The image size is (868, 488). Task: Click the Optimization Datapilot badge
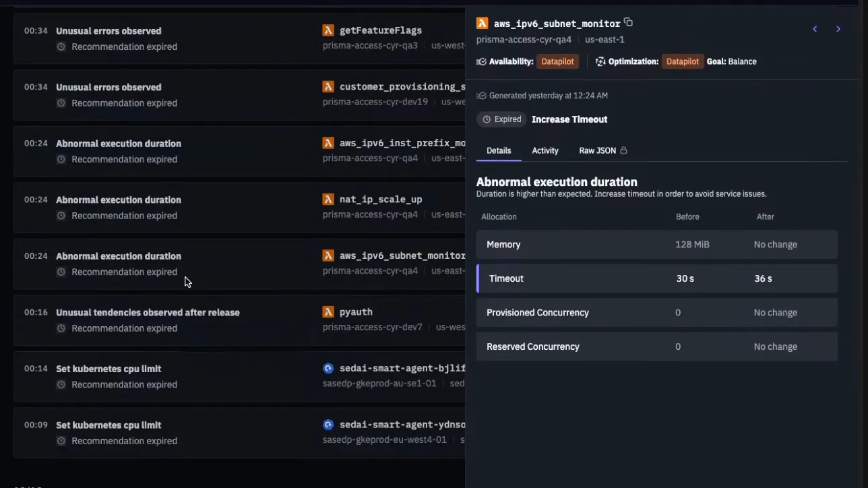(x=683, y=61)
